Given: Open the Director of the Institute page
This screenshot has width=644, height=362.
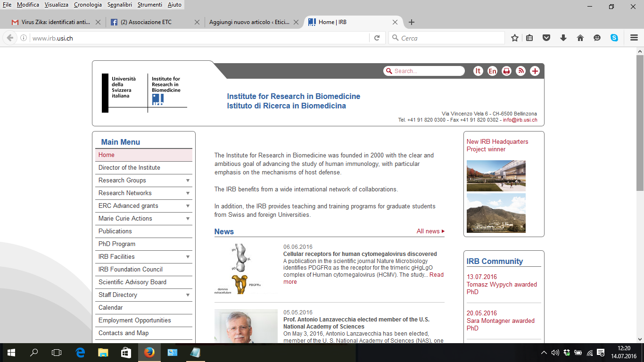Looking at the screenshot, I should point(129,168).
